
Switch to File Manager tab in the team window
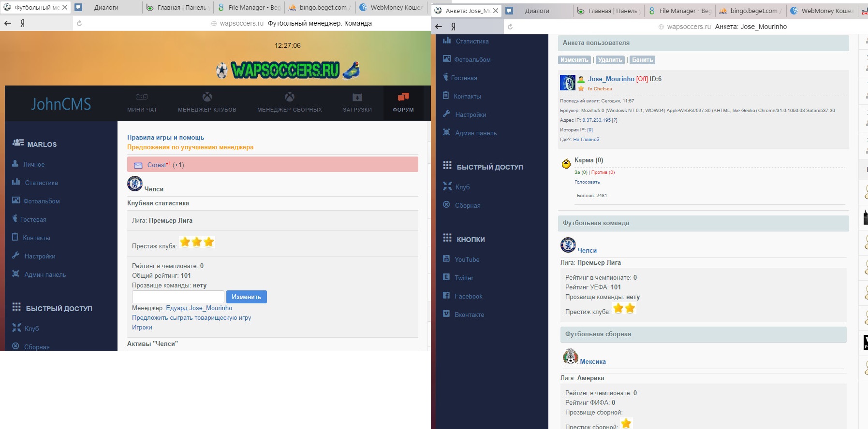pyautogui.click(x=250, y=7)
